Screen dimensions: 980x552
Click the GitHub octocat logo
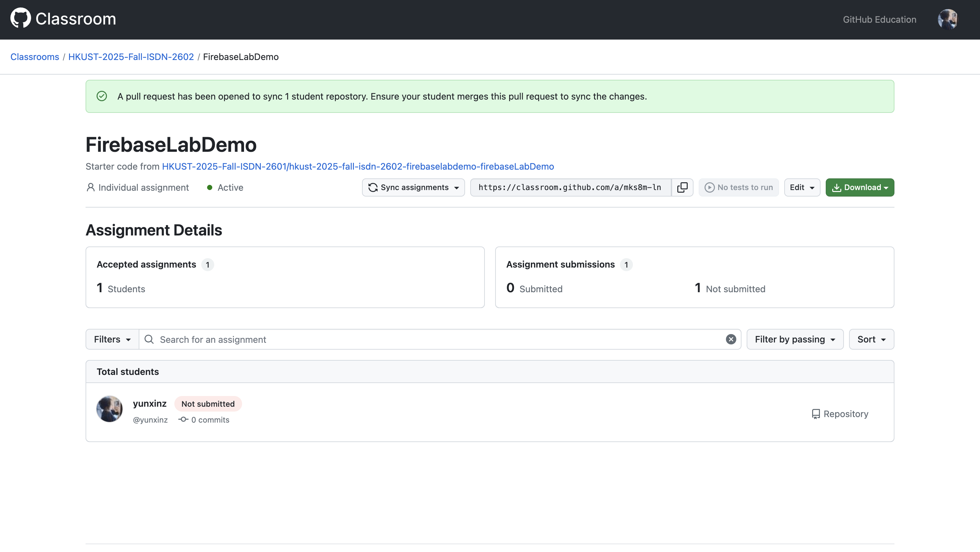[x=20, y=18]
